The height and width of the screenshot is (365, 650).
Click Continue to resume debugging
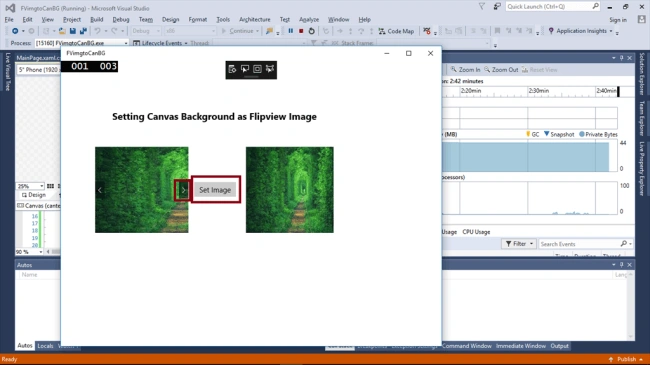coord(238,31)
